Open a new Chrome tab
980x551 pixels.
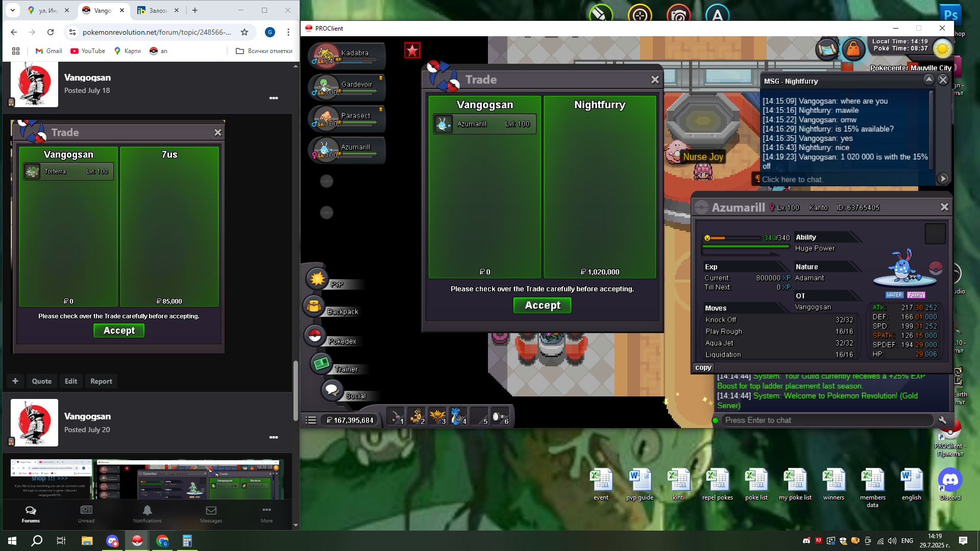195,10
